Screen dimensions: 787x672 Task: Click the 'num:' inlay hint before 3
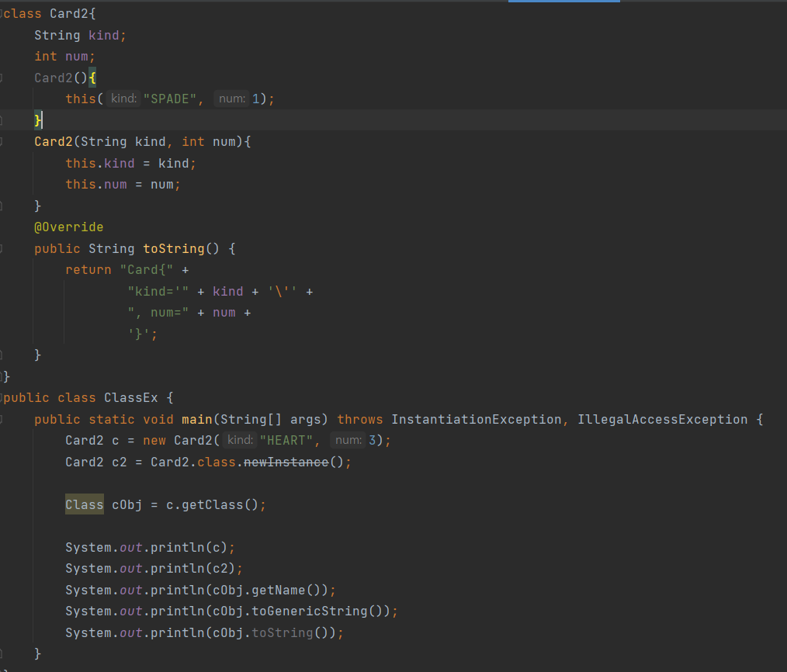click(x=348, y=440)
